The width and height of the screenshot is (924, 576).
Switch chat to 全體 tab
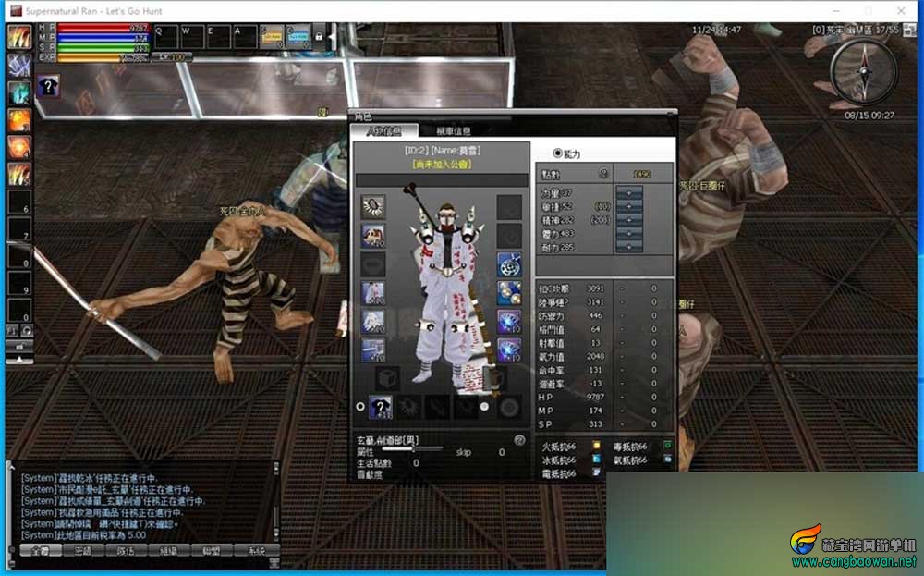tap(41, 551)
